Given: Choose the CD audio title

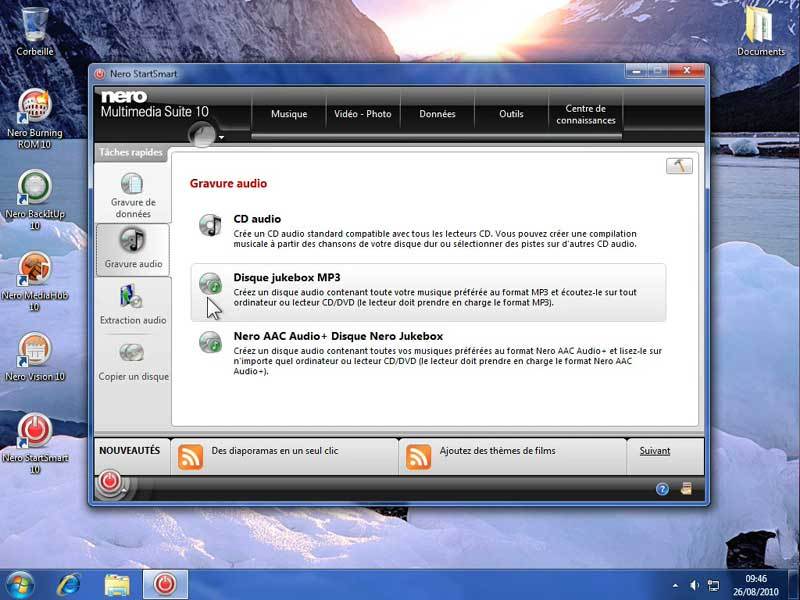Looking at the screenshot, I should pos(257,219).
